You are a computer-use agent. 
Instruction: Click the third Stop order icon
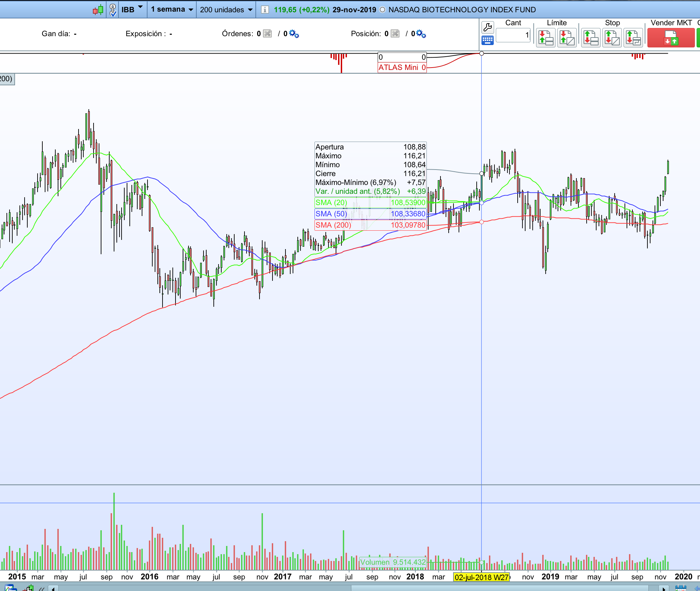pos(633,38)
